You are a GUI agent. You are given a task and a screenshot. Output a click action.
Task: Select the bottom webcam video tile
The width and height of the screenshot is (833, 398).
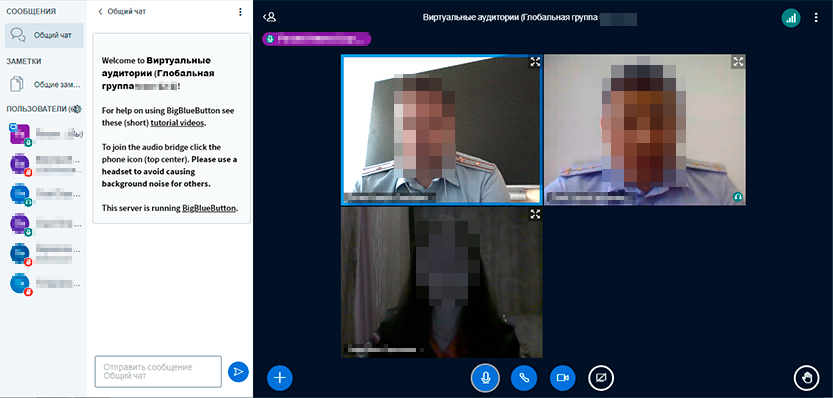coord(441,282)
